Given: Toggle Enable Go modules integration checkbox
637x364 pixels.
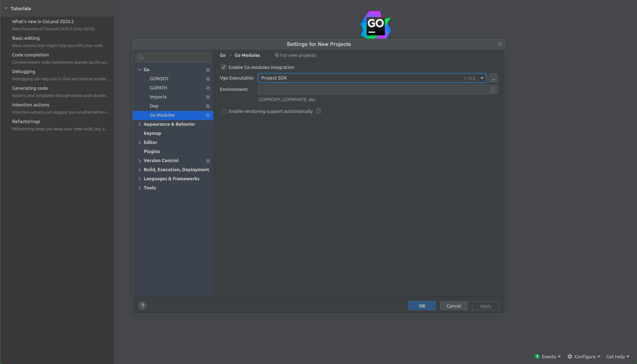Looking at the screenshot, I should (x=224, y=67).
